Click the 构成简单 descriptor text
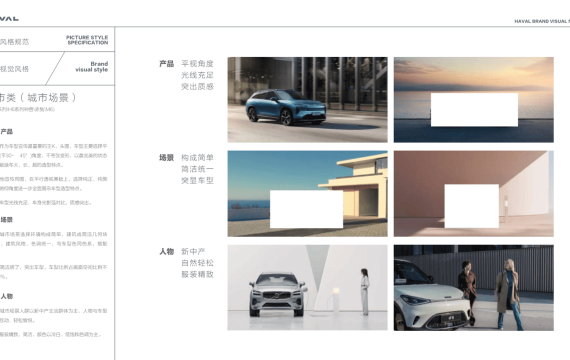 pos(197,157)
